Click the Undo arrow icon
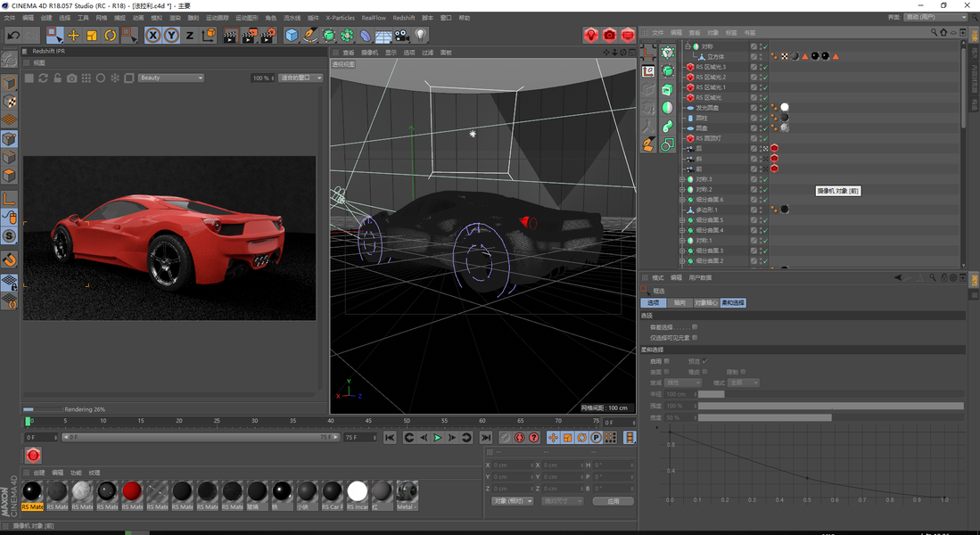This screenshot has height=535, width=980. tap(13, 36)
